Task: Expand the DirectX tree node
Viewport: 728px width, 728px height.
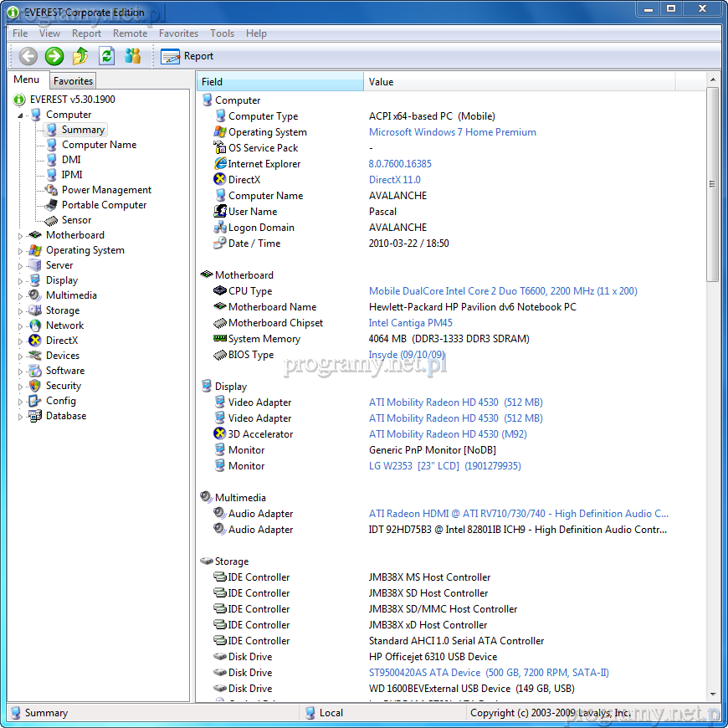Action: pyautogui.click(x=21, y=341)
